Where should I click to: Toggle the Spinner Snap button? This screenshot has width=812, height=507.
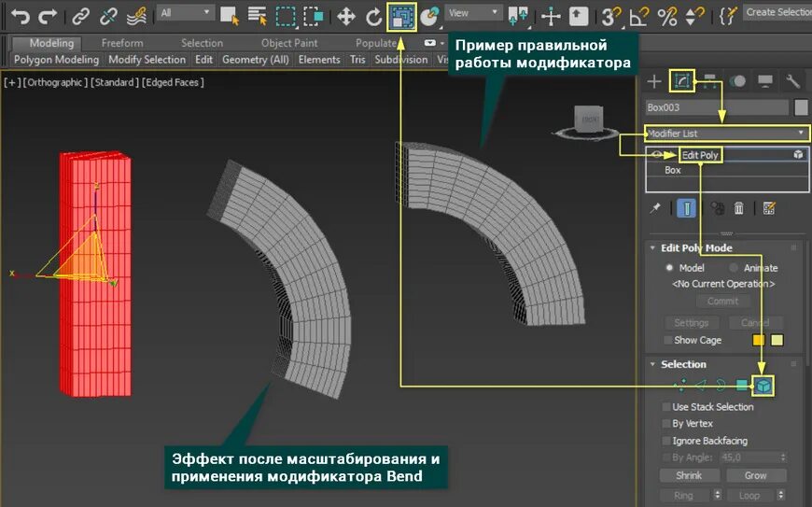click(x=693, y=17)
